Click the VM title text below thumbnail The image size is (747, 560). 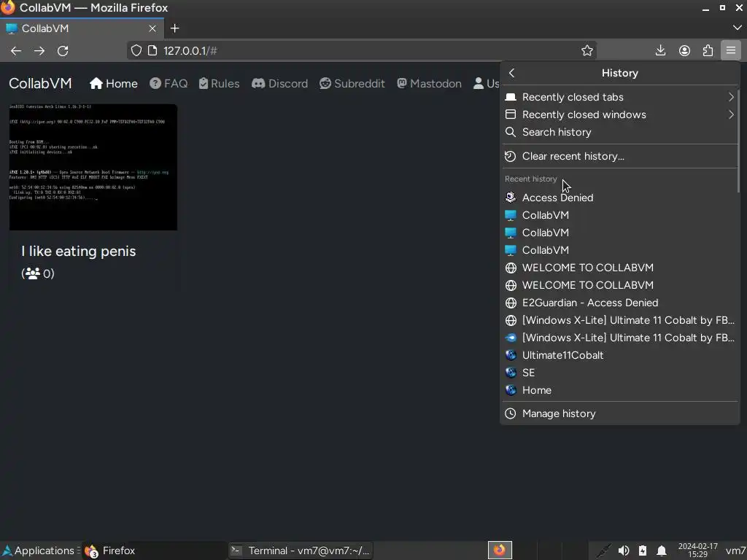pos(79,252)
